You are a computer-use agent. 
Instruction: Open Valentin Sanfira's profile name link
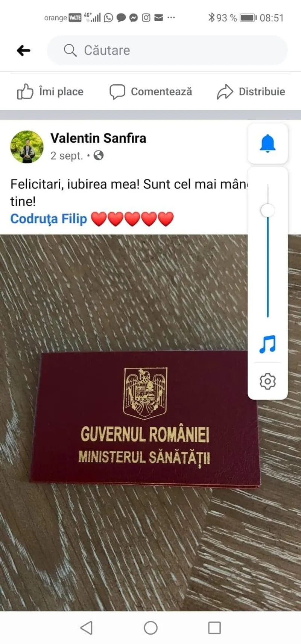tap(98, 138)
